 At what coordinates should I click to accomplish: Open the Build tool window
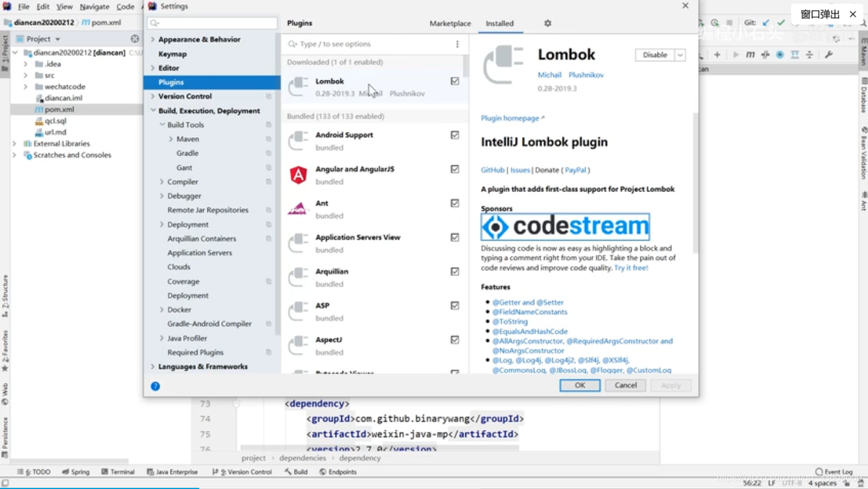pos(296,472)
